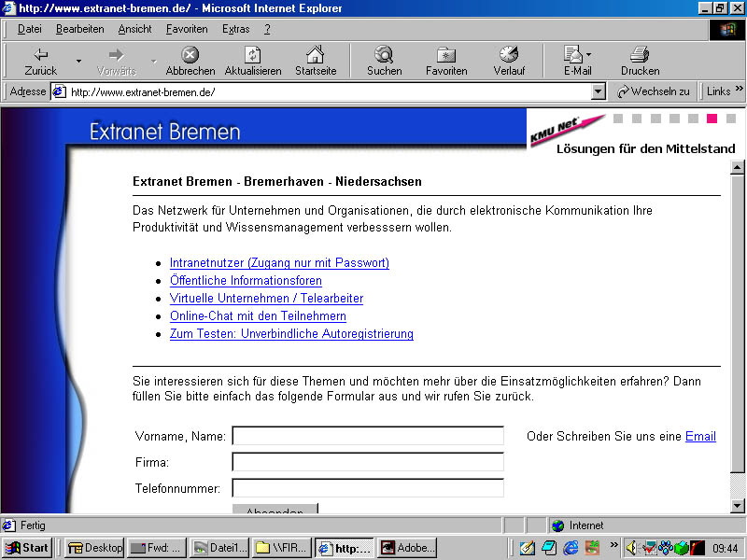The width and height of the screenshot is (747, 560).
Task: Click the Email link beside the form
Action: [x=700, y=436]
